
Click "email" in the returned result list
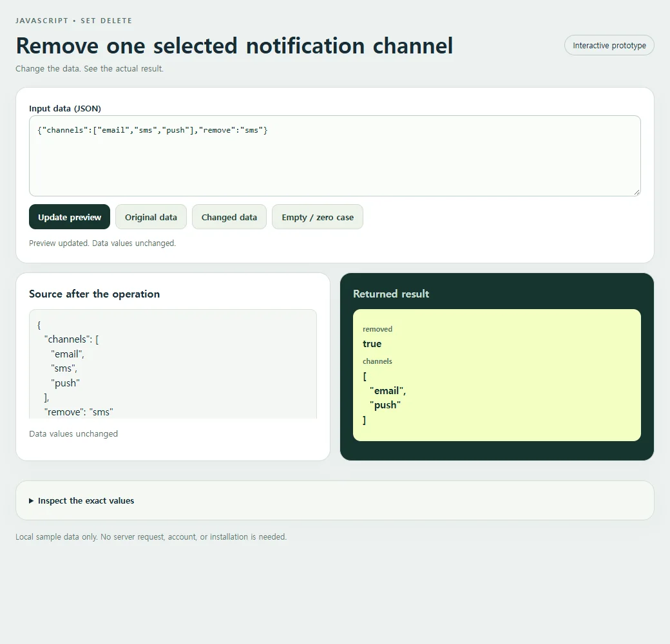(x=387, y=391)
